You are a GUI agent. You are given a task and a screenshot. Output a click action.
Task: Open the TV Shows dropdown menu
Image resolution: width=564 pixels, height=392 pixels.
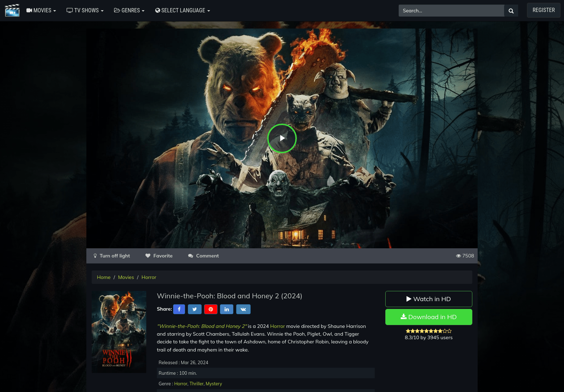coord(85,11)
